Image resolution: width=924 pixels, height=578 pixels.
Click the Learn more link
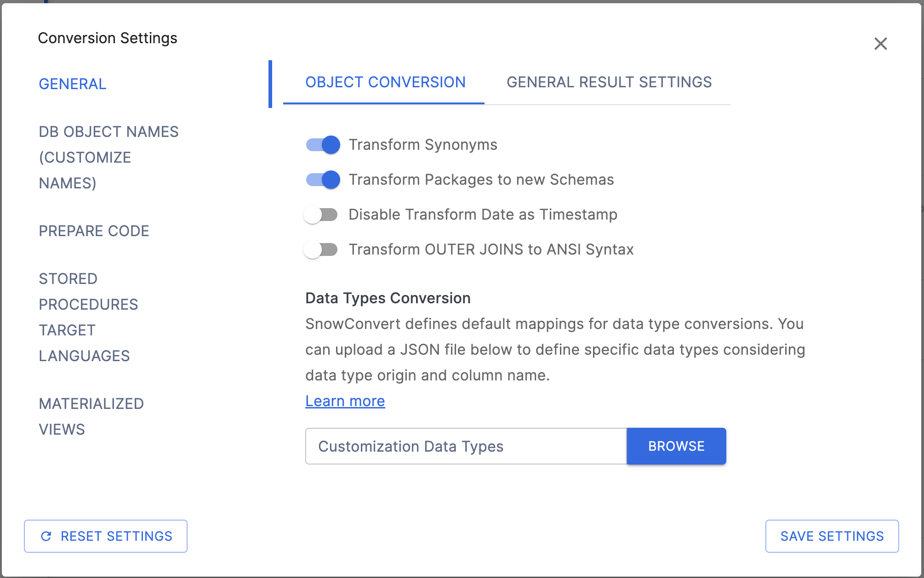[345, 401]
